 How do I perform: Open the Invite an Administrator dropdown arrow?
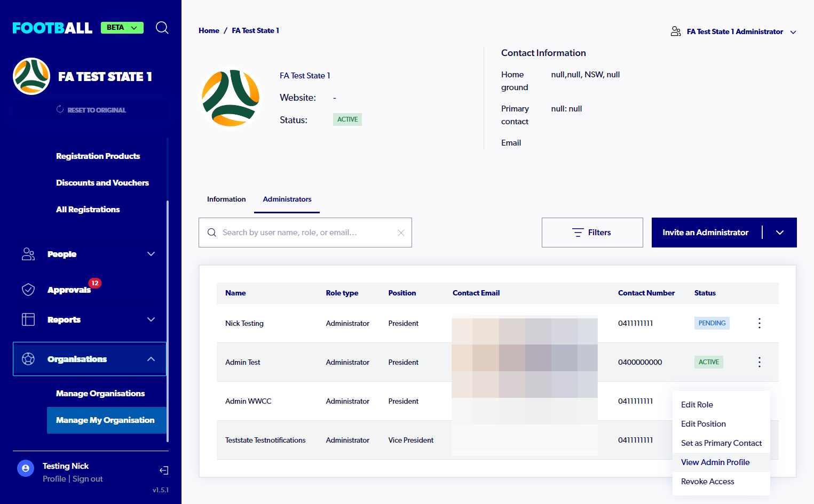pos(780,233)
